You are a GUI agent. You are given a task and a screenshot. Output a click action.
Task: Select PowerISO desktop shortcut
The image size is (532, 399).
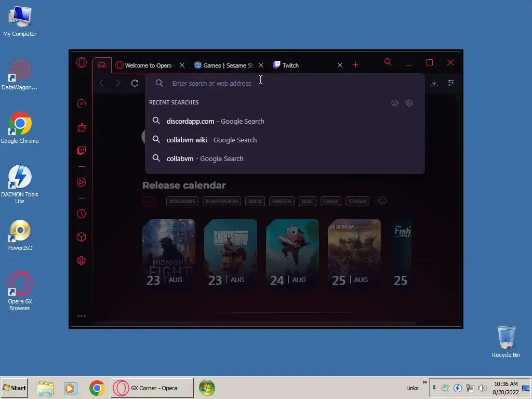point(20,235)
